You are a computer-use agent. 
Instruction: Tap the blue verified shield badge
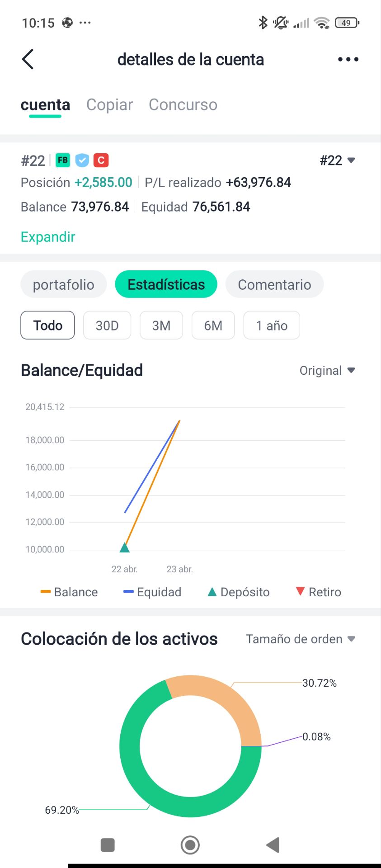coord(82,160)
